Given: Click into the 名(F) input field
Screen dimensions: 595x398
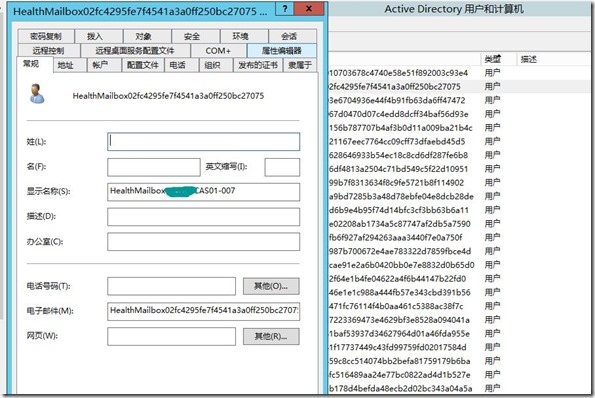Looking at the screenshot, I should (154, 167).
